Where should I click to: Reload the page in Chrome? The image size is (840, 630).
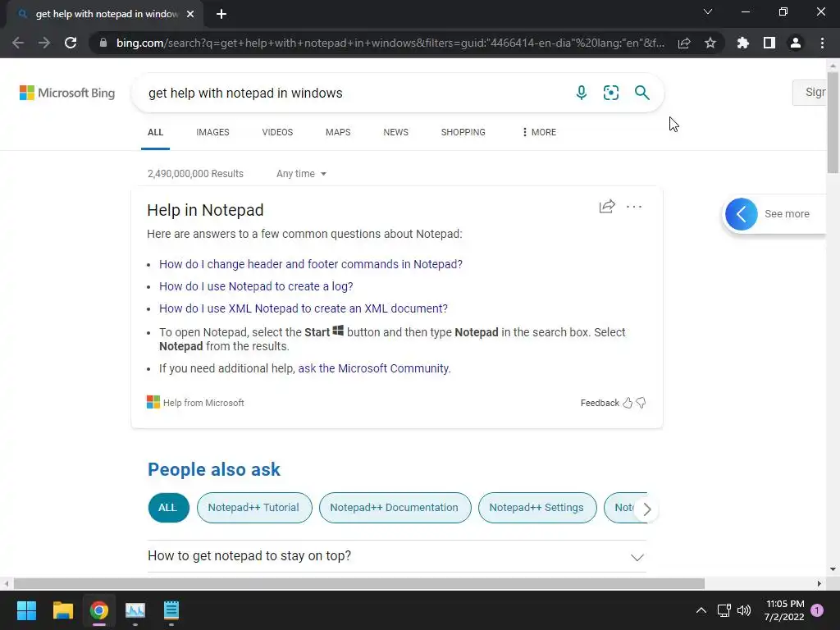(x=71, y=43)
